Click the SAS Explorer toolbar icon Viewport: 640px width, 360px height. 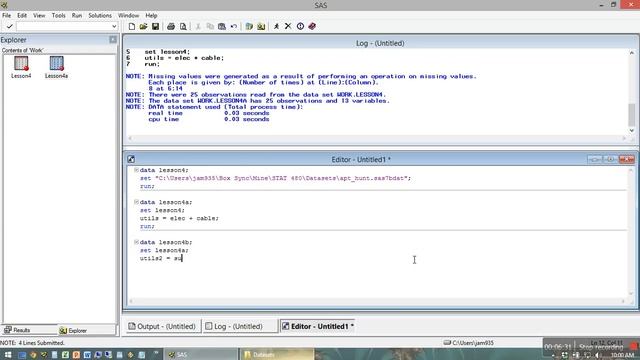pos(261,27)
